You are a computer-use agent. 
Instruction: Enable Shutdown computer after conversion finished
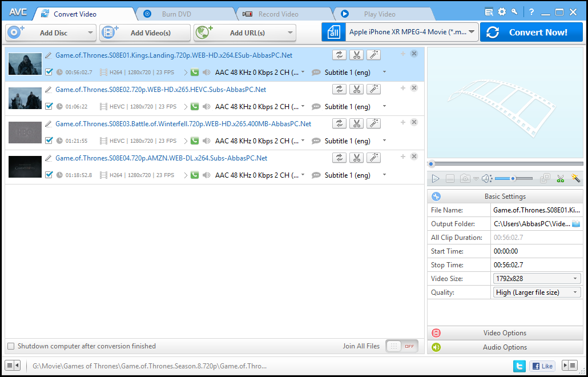pos(11,346)
